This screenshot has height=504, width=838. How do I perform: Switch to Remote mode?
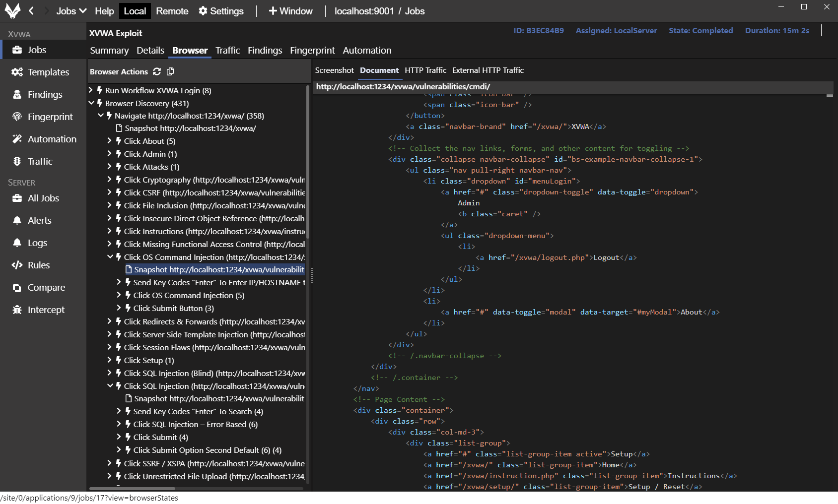[x=172, y=11]
